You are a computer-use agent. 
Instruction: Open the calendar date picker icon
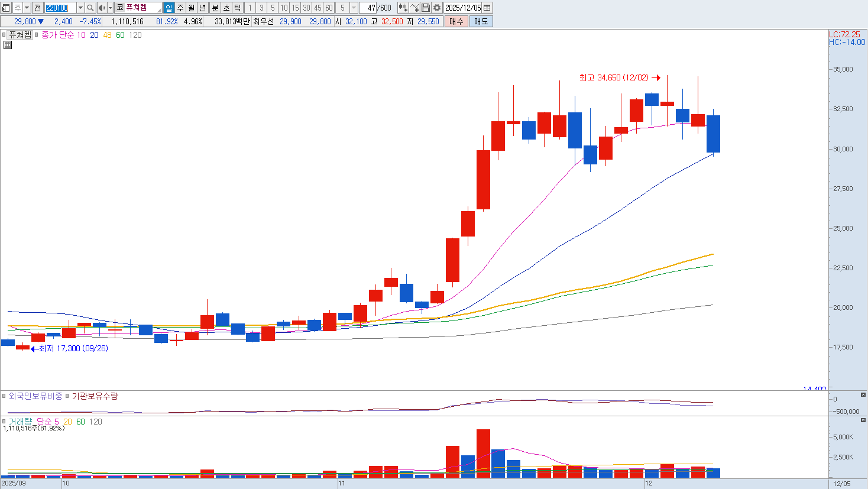tap(487, 8)
